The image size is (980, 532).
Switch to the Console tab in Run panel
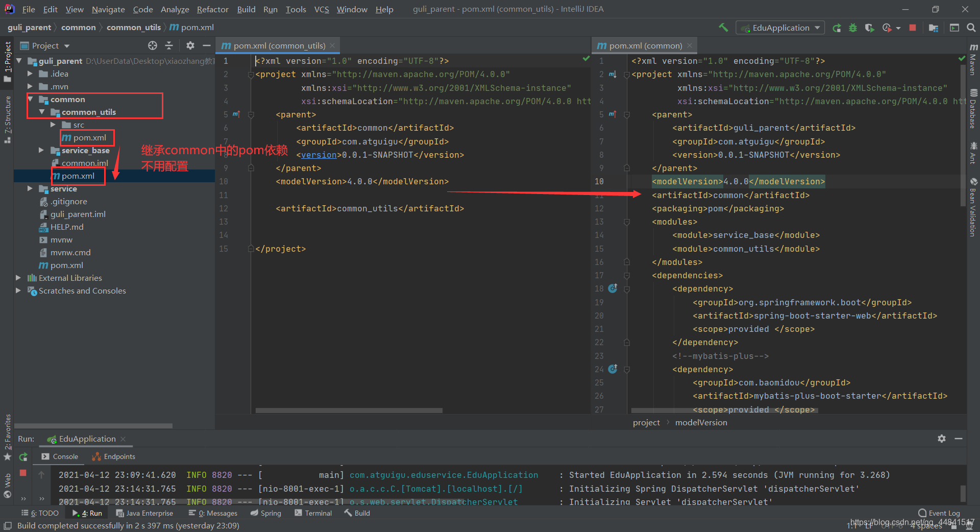[60, 456]
